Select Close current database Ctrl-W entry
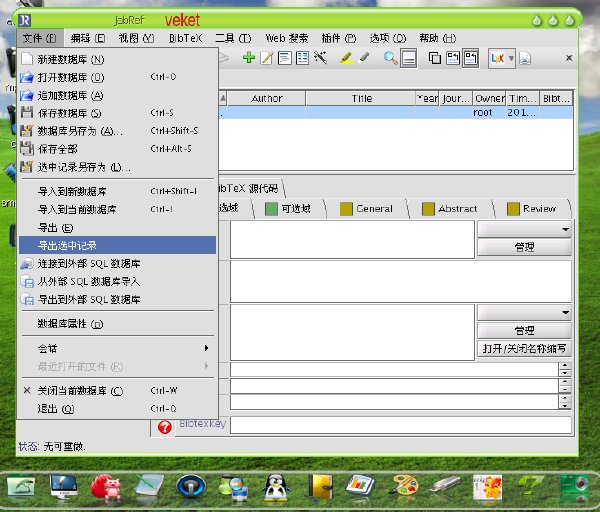 pyautogui.click(x=117, y=391)
